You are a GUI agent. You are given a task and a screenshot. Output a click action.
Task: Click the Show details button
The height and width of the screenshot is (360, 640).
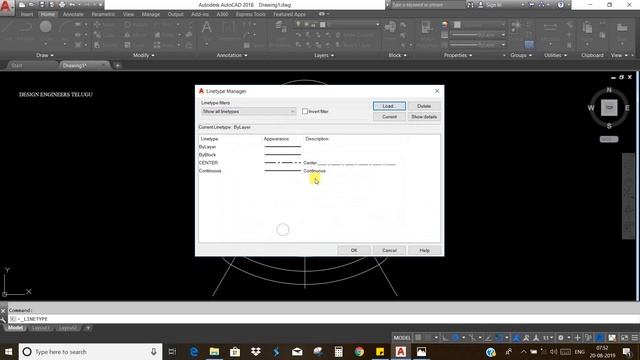pyautogui.click(x=424, y=117)
